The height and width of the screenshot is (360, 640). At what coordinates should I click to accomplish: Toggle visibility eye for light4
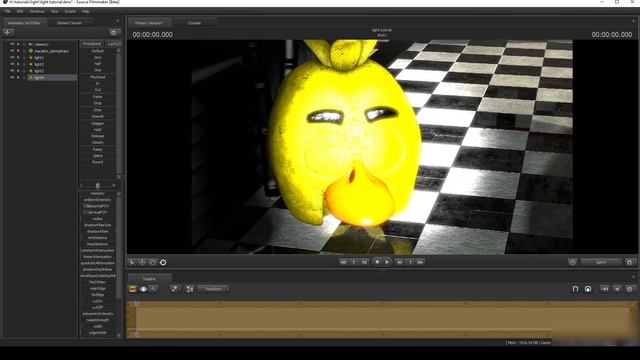tap(12, 77)
